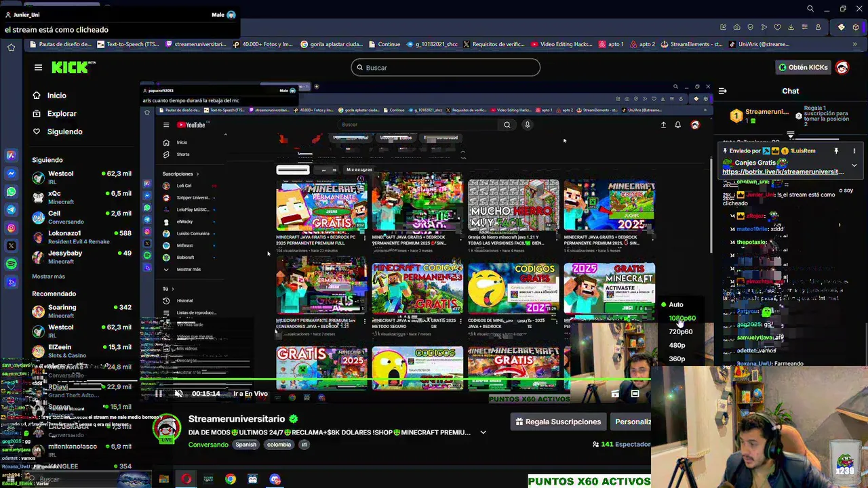The width and height of the screenshot is (868, 488).
Task: Click YouTube microphone voice search icon
Action: [527, 125]
